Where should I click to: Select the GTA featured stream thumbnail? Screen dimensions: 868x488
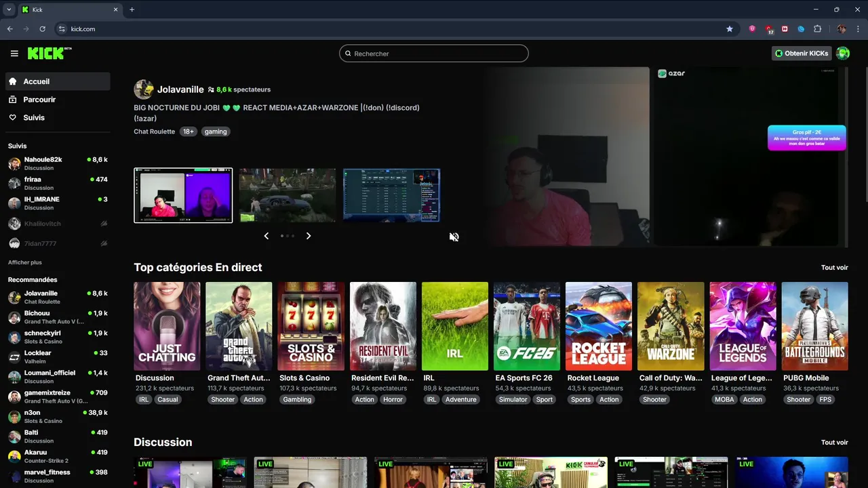(x=288, y=195)
